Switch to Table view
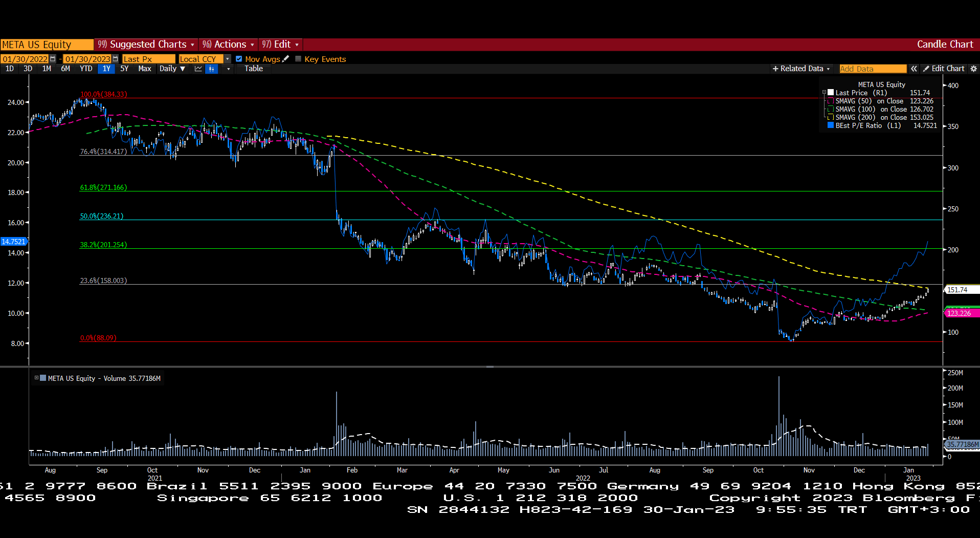The width and height of the screenshot is (980, 538). 254,69
